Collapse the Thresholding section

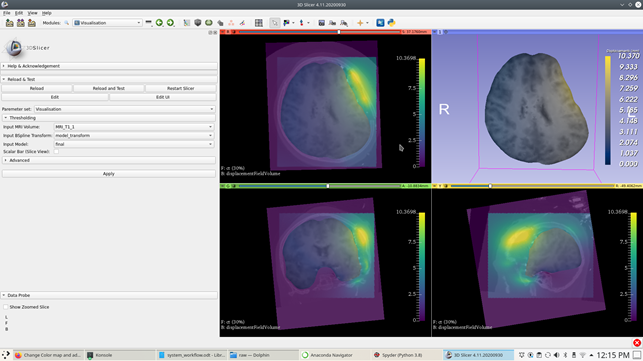(x=109, y=118)
